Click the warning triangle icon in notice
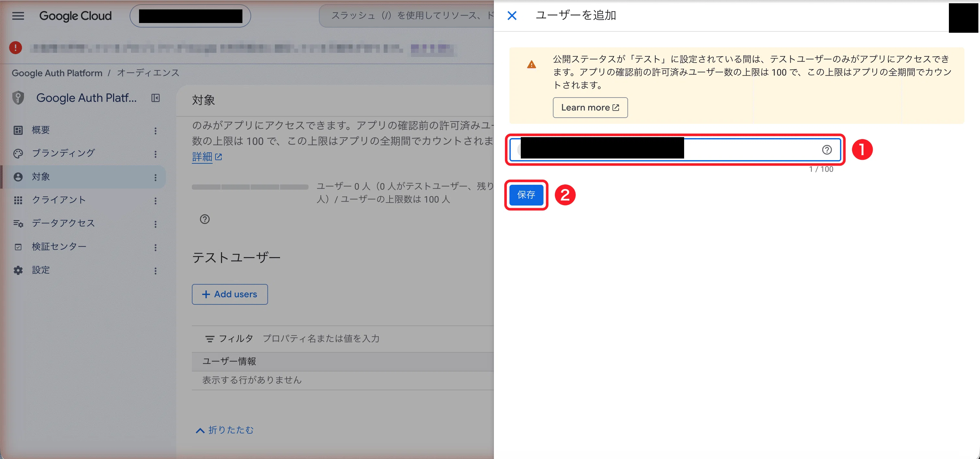 point(531,64)
